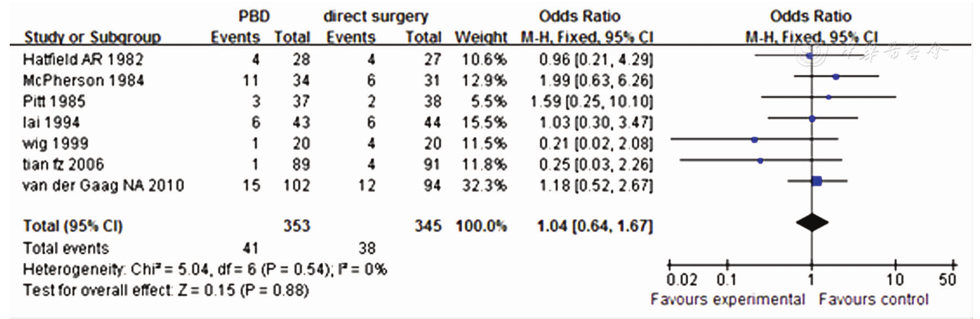
Task: Click the Heterogeneity statistics text line
Action: click(205, 270)
